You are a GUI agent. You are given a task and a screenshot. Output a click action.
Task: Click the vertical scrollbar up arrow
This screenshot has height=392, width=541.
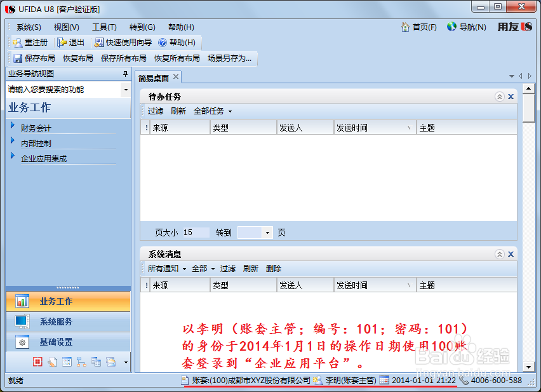(528, 89)
